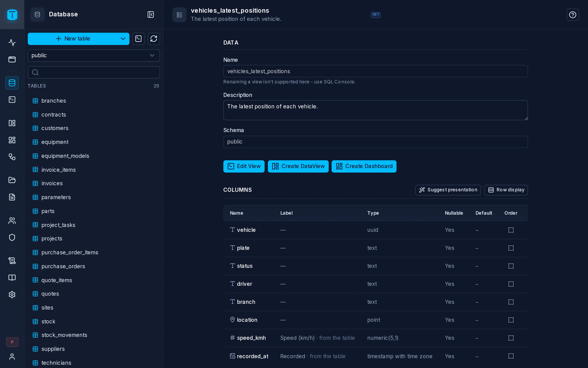Click Create Dashboard button
Image resolution: width=588 pixels, height=368 pixels.
click(x=364, y=166)
